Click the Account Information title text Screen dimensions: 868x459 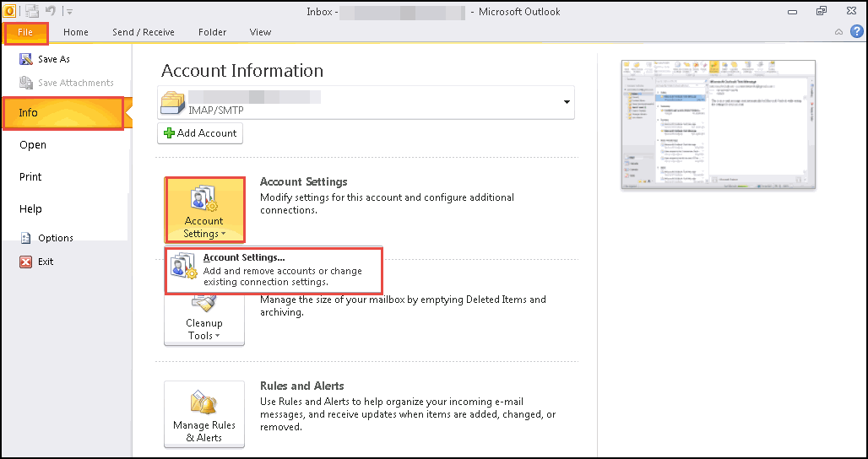coord(242,71)
